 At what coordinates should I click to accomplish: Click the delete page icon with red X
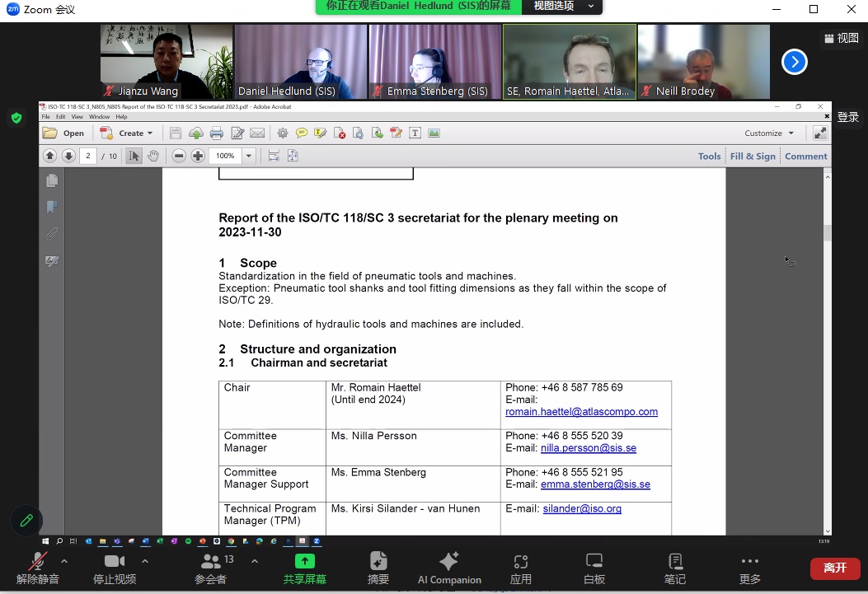(340, 133)
